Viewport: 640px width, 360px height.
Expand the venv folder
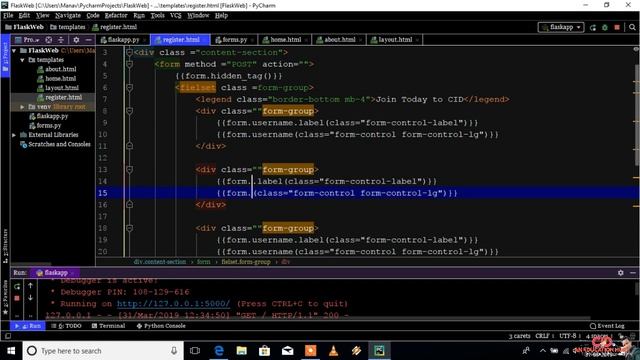point(22,107)
